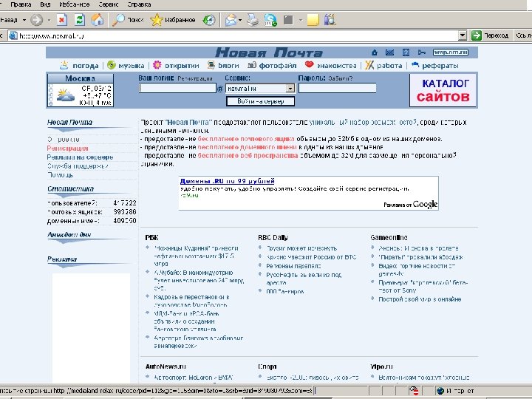
Task: Click the Vipo.ru section heading
Action: pyautogui.click(x=381, y=366)
